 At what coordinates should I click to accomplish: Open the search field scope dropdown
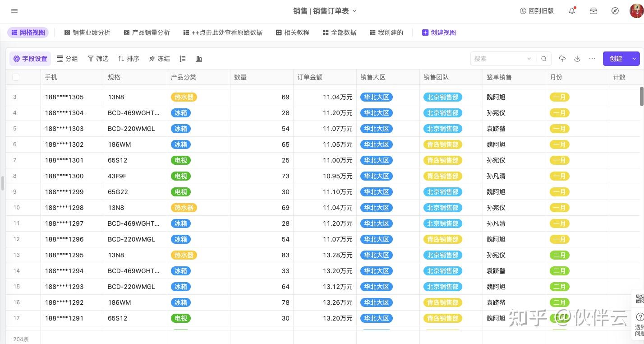click(529, 59)
